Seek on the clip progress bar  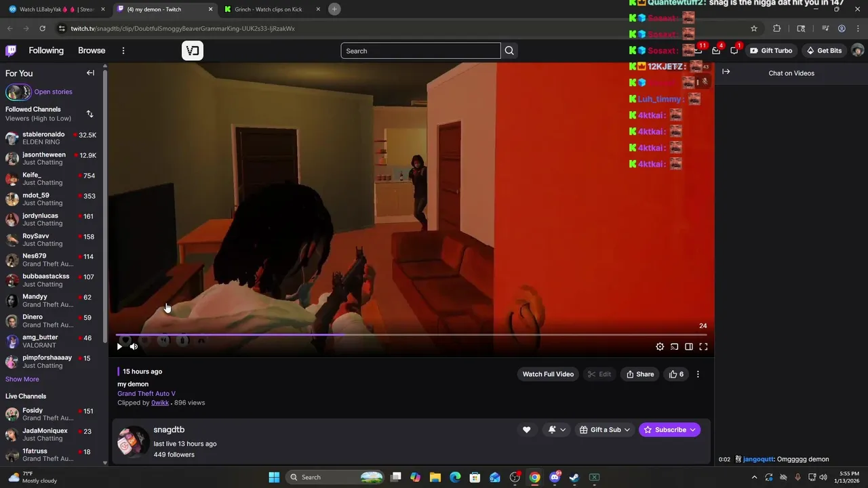[411, 335]
